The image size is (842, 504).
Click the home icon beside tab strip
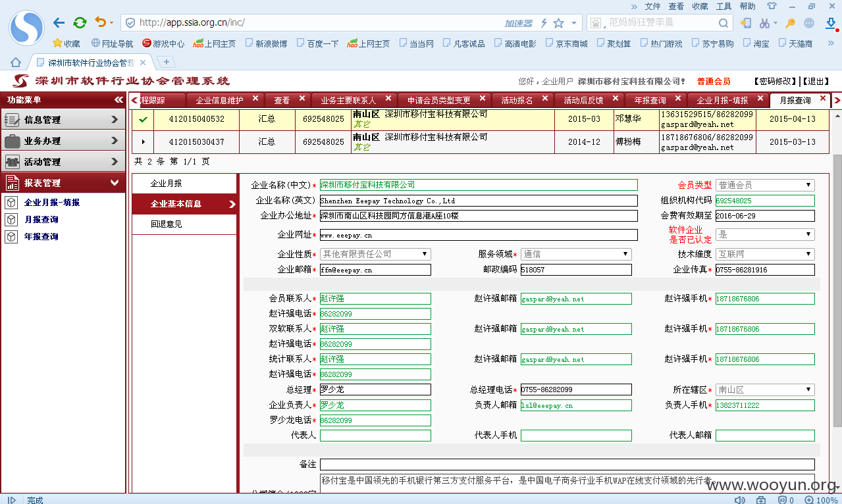(16, 63)
